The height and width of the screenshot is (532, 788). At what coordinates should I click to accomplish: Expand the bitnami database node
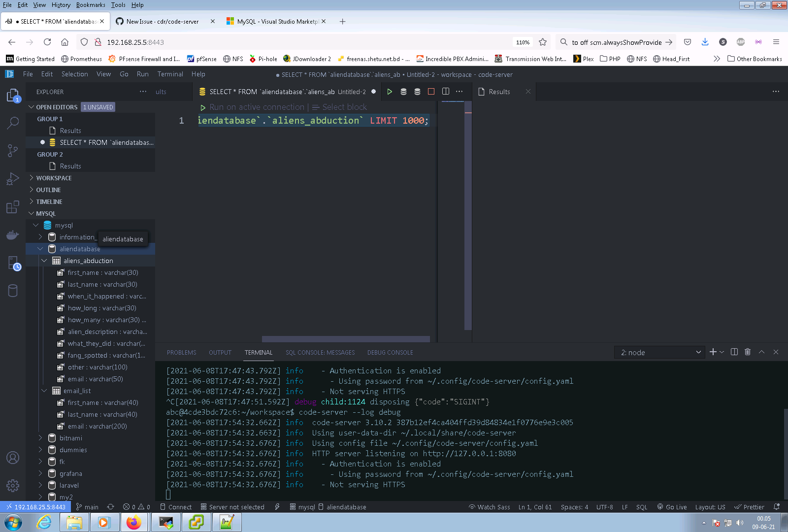[40, 438]
